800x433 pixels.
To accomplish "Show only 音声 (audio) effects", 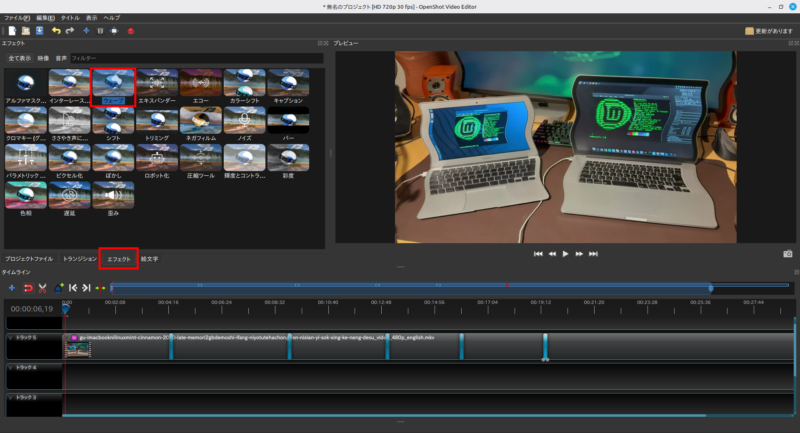I will click(x=60, y=58).
